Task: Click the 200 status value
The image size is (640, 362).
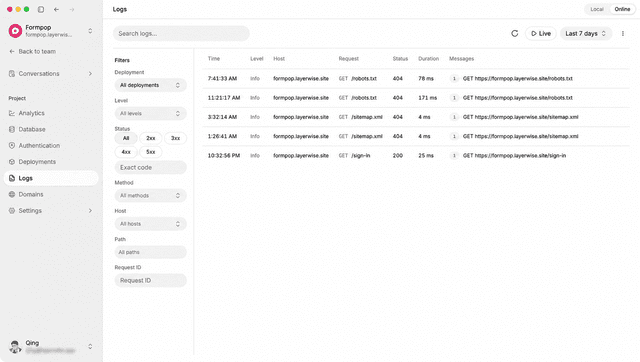Action: click(x=398, y=155)
